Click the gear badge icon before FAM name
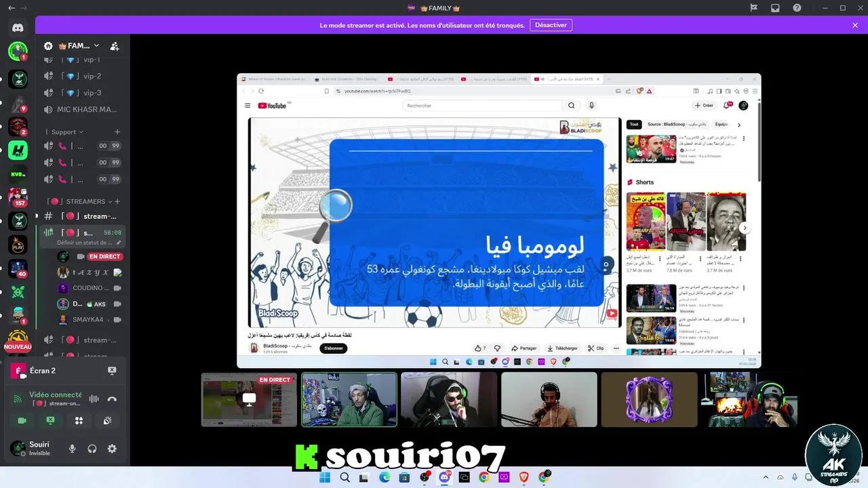 point(48,46)
